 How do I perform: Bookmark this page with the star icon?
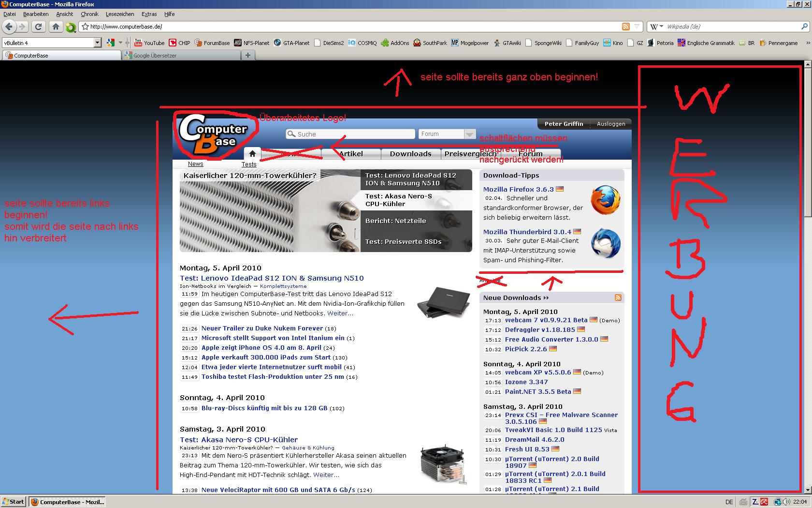coord(86,27)
